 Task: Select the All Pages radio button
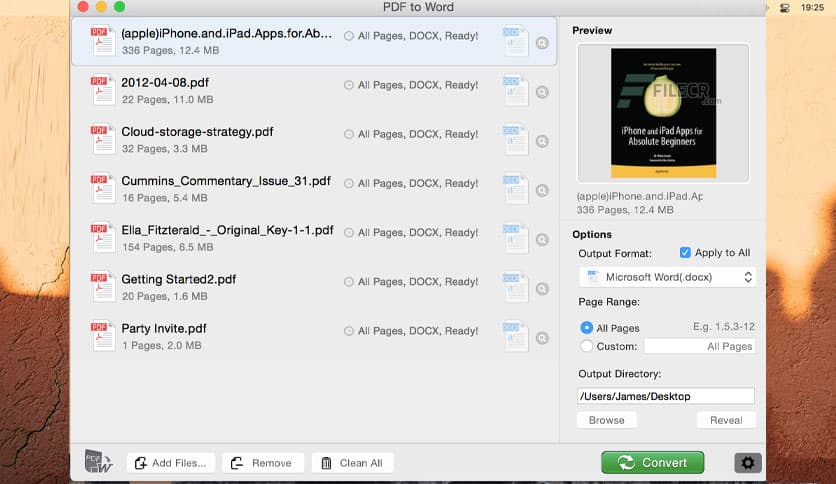(x=586, y=327)
